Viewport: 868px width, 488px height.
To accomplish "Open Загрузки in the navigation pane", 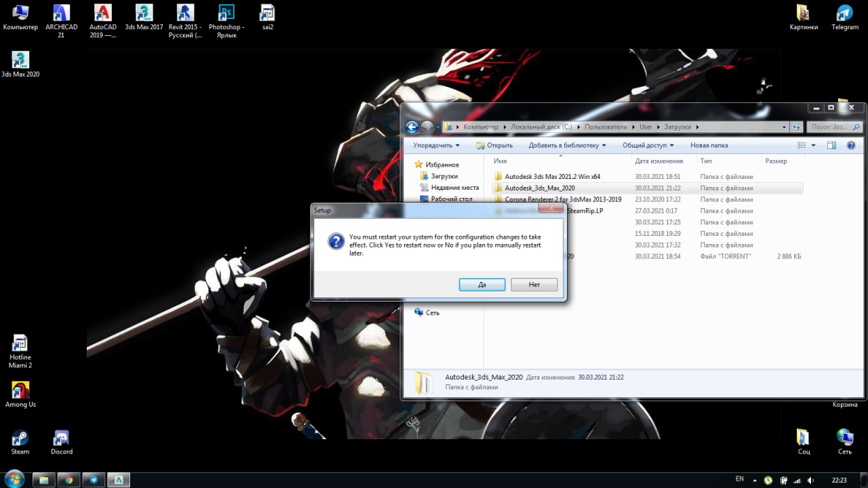I will [x=439, y=176].
